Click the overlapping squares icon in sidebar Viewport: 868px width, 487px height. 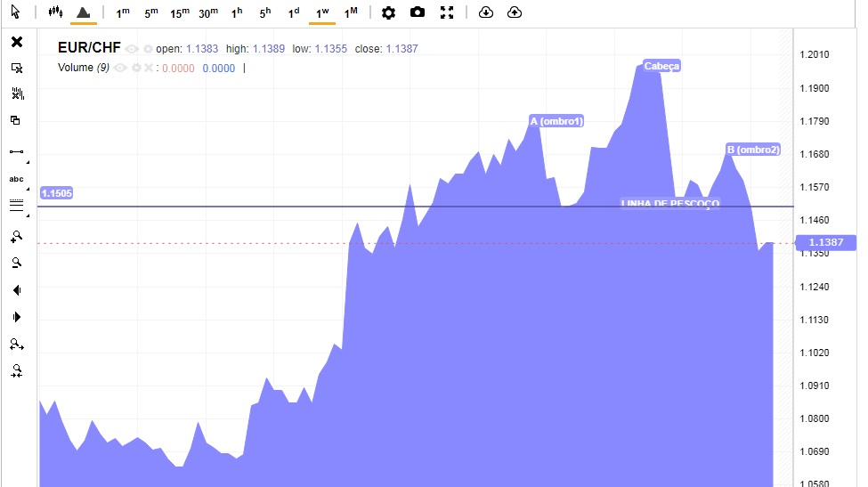click(16, 120)
